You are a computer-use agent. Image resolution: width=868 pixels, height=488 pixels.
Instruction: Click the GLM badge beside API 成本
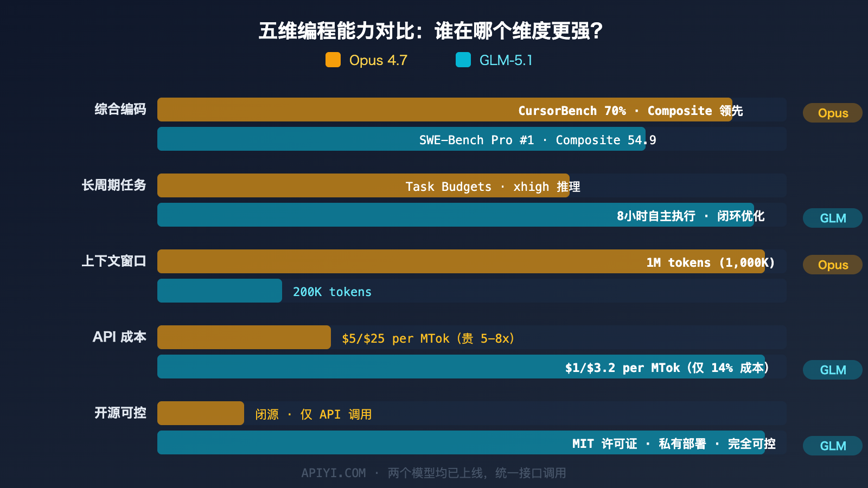coord(832,370)
